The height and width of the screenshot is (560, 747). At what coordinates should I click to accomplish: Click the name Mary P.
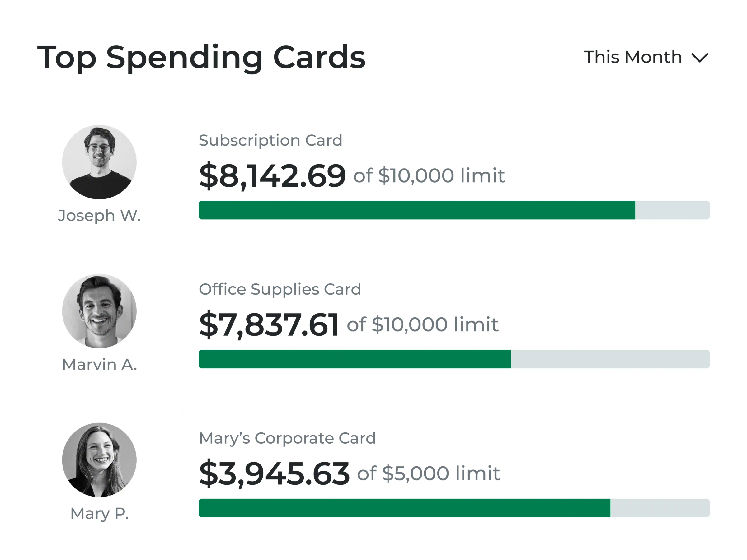[99, 513]
